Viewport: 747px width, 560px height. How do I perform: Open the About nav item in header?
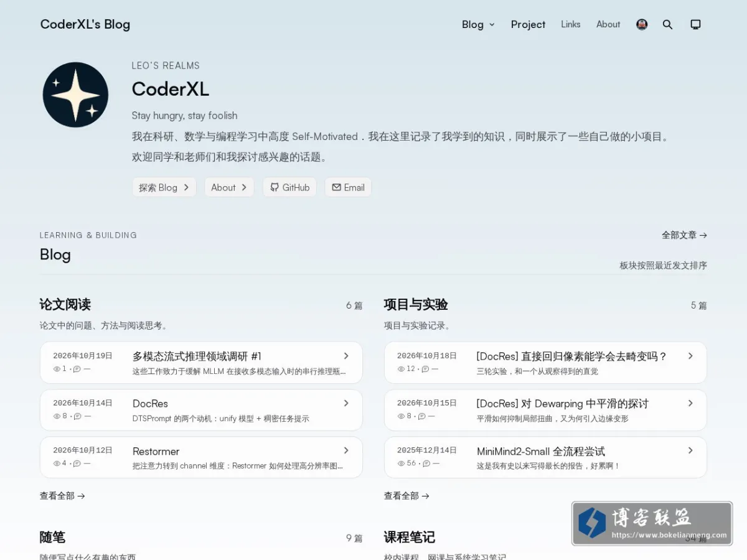[608, 24]
